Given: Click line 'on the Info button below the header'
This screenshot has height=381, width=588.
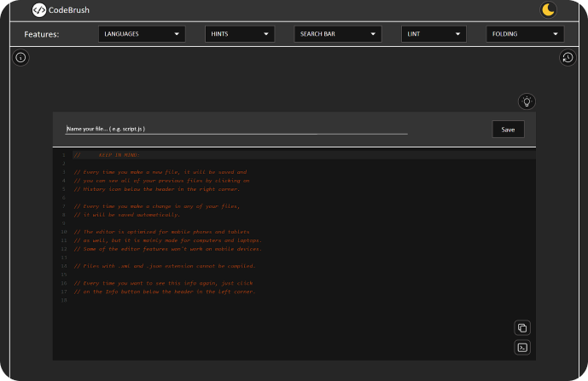Looking at the screenshot, I should (165, 292).
